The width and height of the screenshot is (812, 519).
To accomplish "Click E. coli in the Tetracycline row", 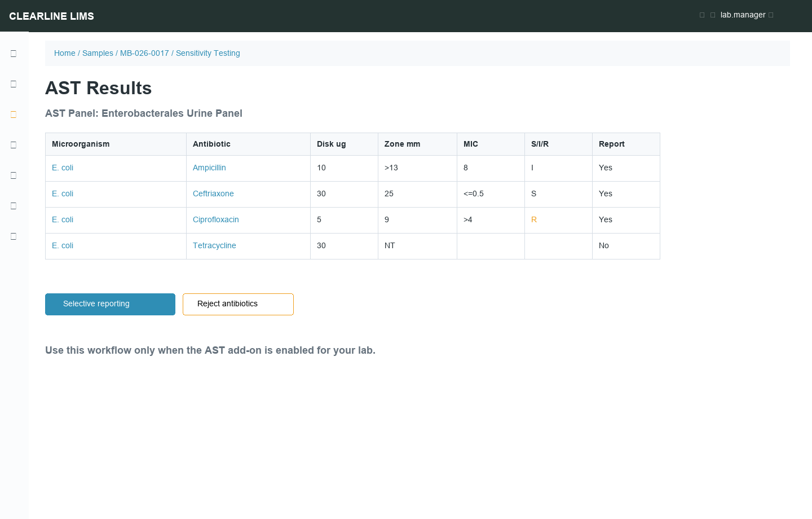I will [x=63, y=245].
